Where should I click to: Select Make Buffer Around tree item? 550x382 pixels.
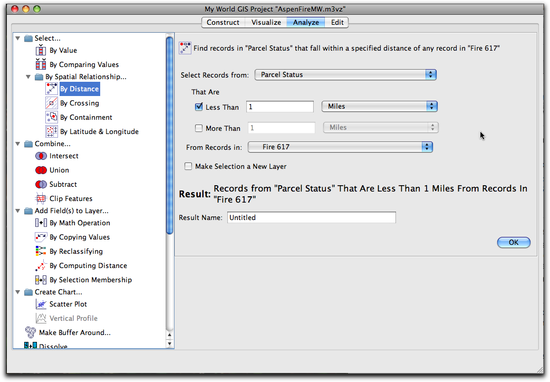click(x=75, y=332)
